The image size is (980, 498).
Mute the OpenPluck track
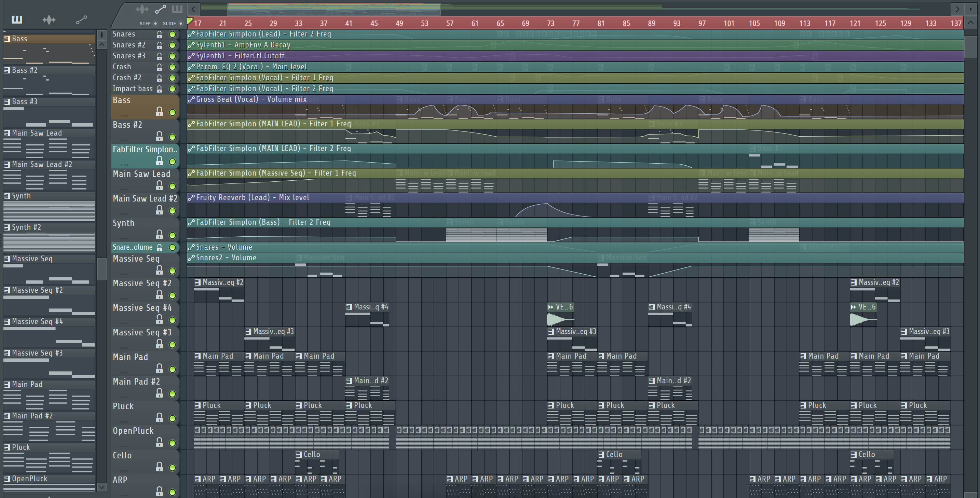[x=172, y=443]
